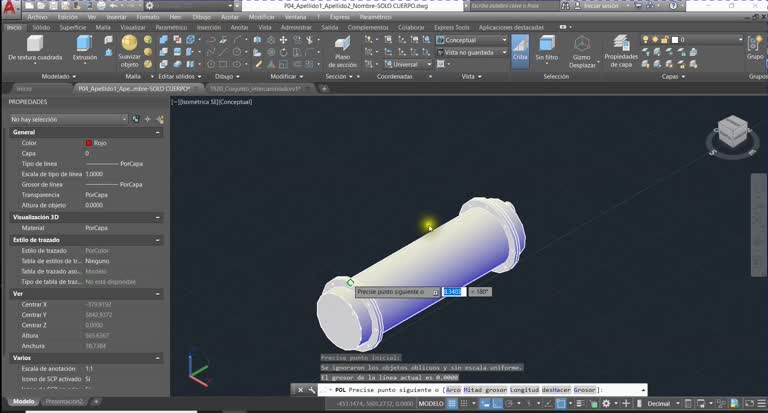Viewport: 768px width, 413px height.
Task: Click the ViewCube in the viewport
Action: tap(732, 130)
